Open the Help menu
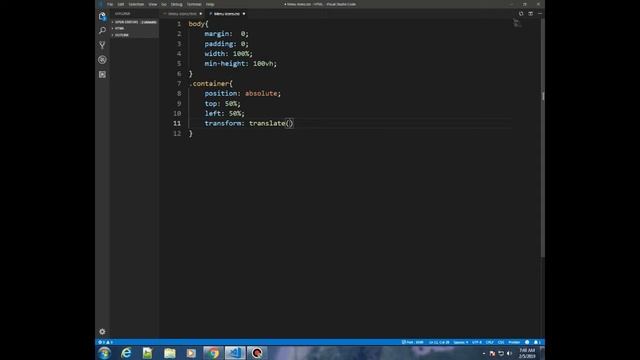 point(210,4)
